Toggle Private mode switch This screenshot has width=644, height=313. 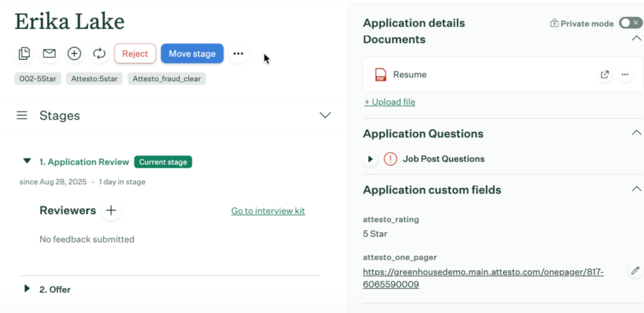tap(630, 23)
